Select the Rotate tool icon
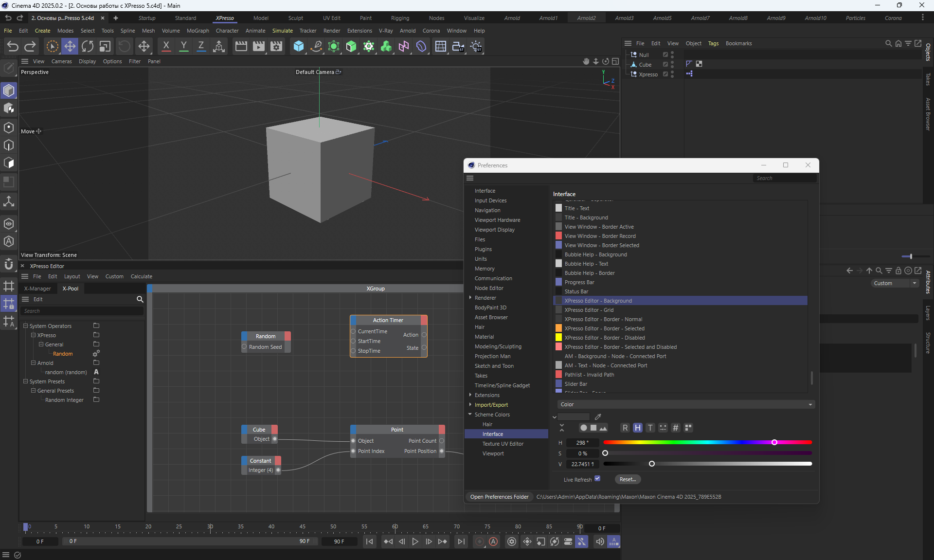 point(88,46)
